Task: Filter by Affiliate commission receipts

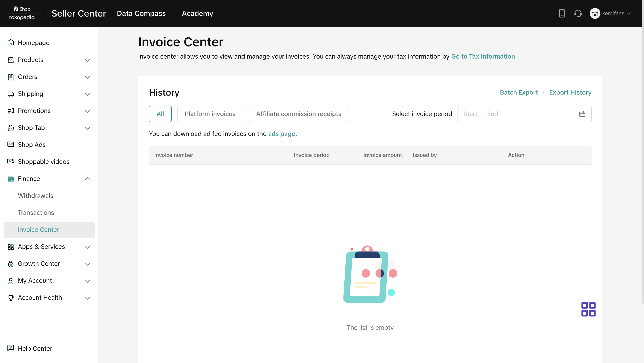Action: 299,114
